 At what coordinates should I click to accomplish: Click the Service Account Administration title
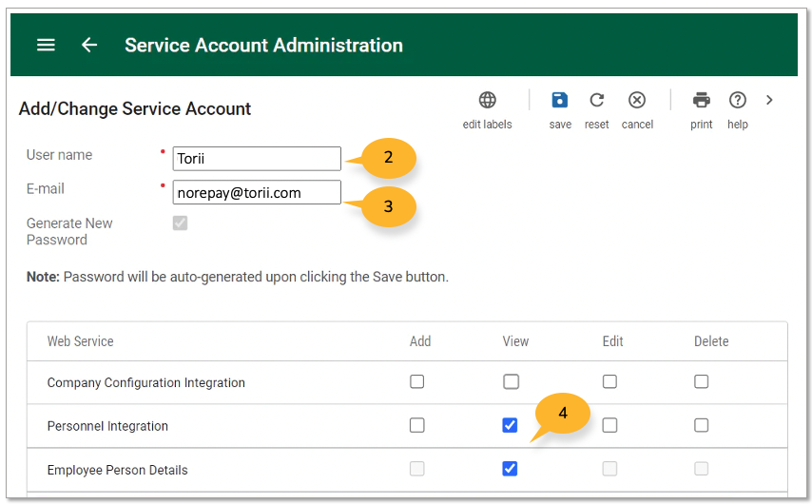[x=263, y=45]
